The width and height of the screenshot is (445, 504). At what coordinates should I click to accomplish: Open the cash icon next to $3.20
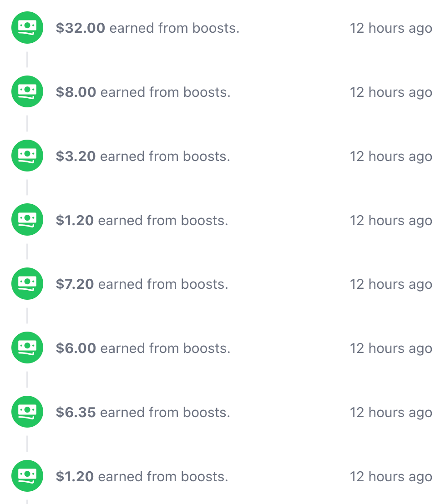[27, 156]
